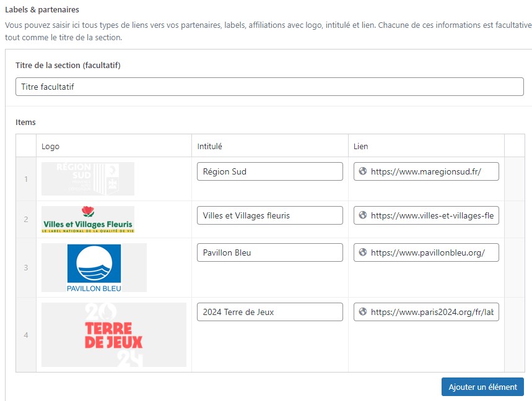Viewport: 532px width, 401px height.
Task: Click the pavillonbleu.org URL field
Action: pyautogui.click(x=432, y=252)
